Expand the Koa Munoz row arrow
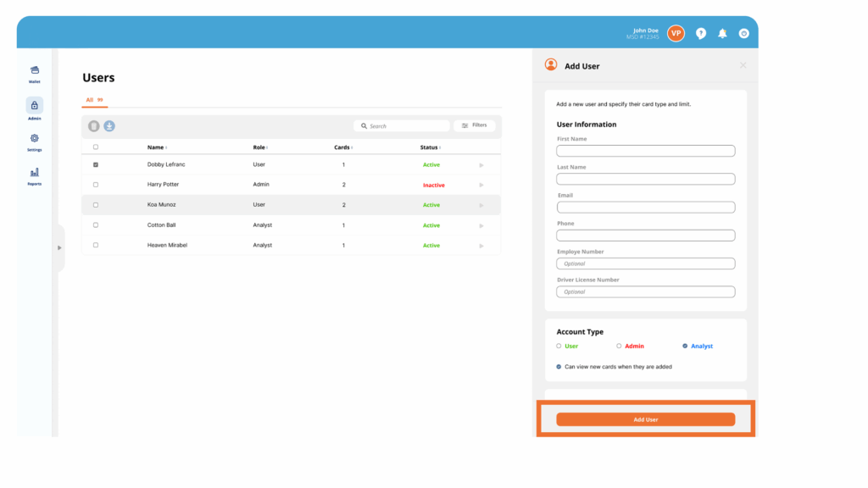This screenshot has width=868, height=488. point(481,205)
